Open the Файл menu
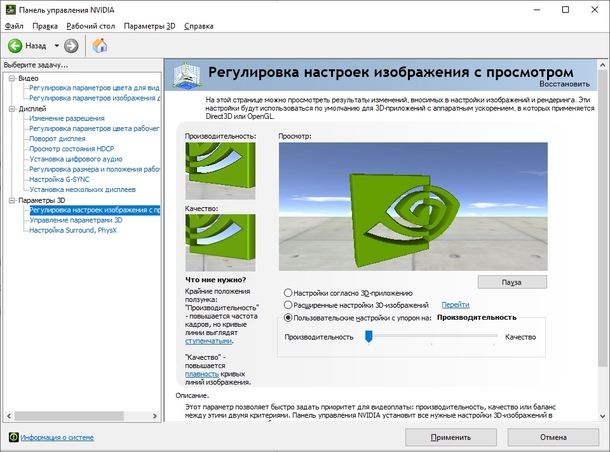The height and width of the screenshot is (452, 610). coord(14,26)
